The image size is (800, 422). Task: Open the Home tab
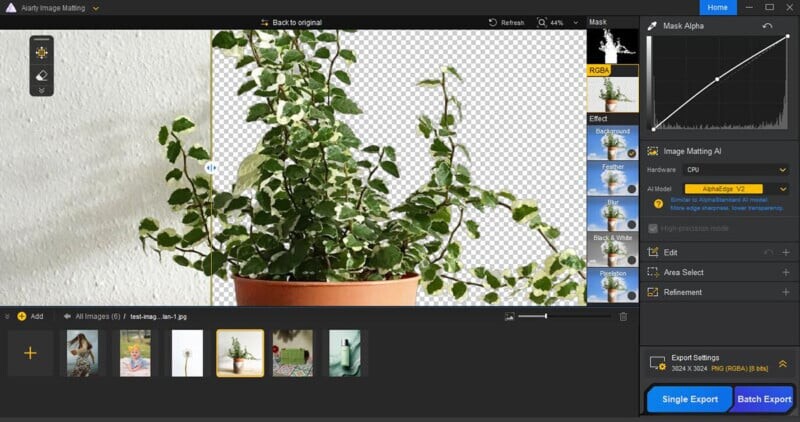717,7
